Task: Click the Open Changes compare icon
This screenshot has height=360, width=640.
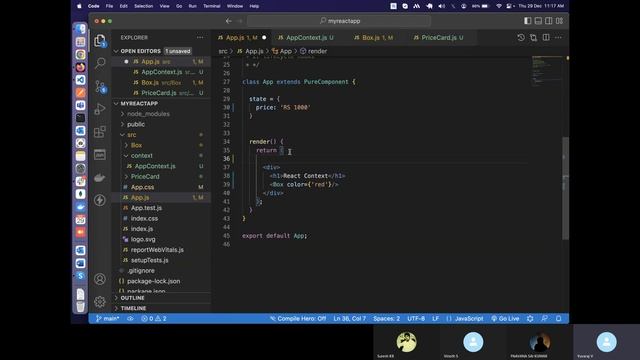Action: [x=533, y=38]
